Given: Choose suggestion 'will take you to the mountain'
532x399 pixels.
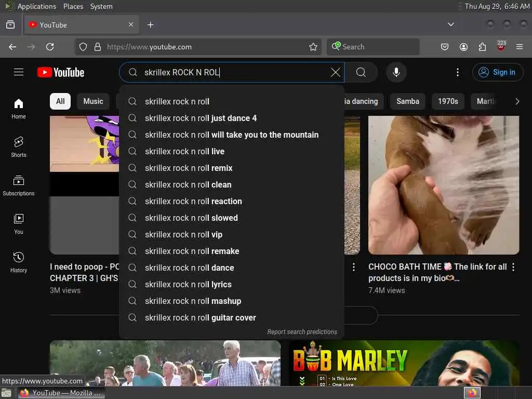Looking at the screenshot, I should [x=232, y=135].
